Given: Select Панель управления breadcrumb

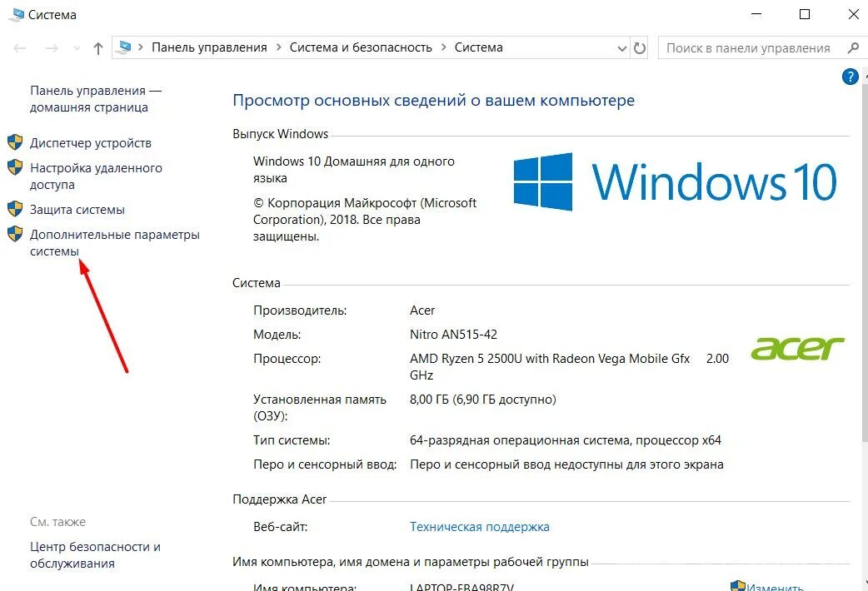Looking at the screenshot, I should [x=209, y=47].
